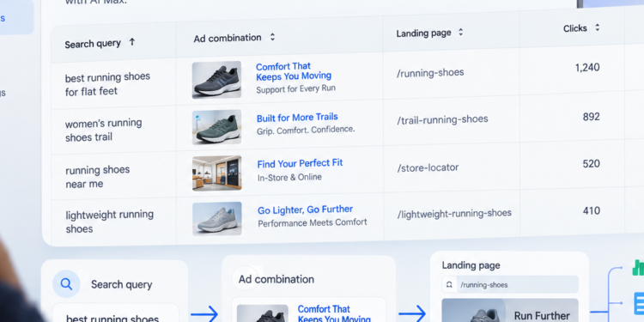Open Ad combination sort arrows
This screenshot has height=322, width=644.
(x=272, y=38)
